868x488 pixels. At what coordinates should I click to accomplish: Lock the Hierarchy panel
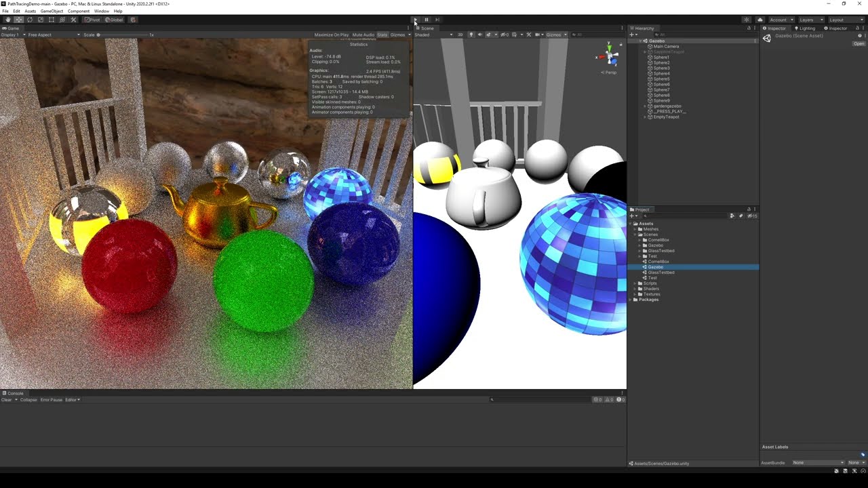point(749,28)
